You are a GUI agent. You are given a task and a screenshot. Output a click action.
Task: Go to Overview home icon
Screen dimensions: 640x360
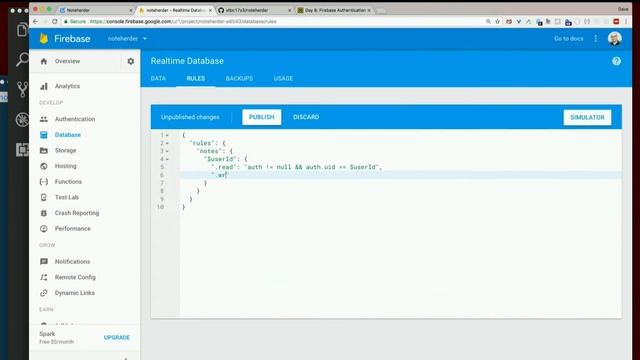pyautogui.click(x=44, y=61)
